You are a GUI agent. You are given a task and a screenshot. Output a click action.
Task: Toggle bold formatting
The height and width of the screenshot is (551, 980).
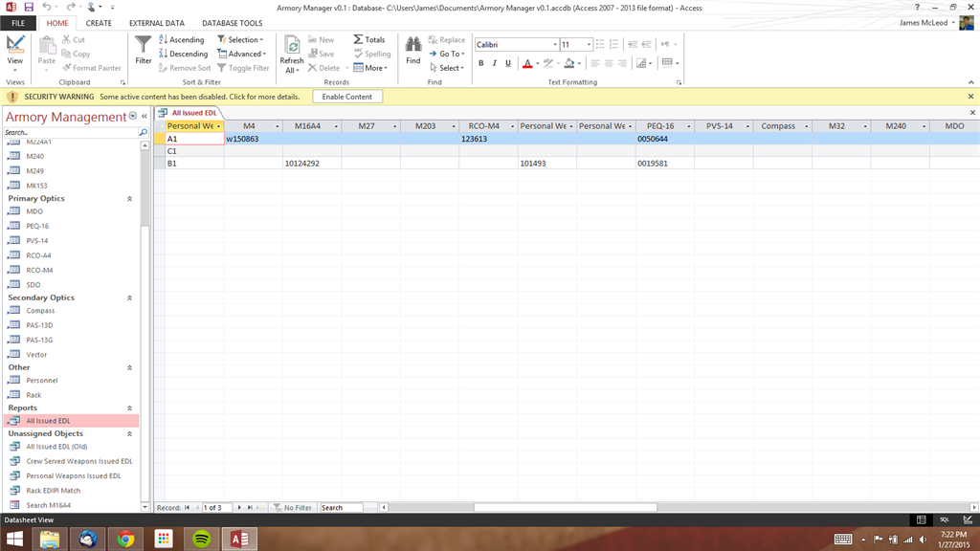coord(480,63)
